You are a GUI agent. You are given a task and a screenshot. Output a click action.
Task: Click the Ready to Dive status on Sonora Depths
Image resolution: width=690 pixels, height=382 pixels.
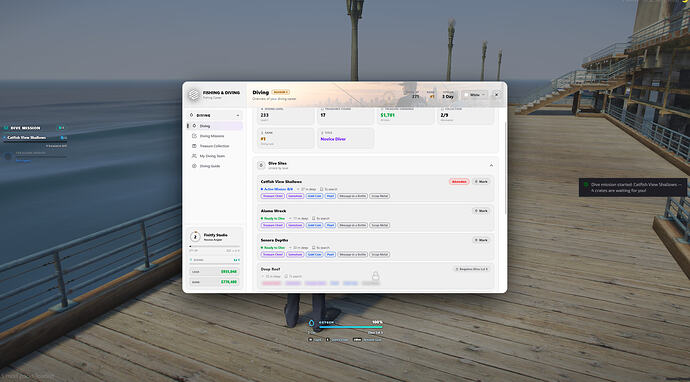[x=273, y=248]
